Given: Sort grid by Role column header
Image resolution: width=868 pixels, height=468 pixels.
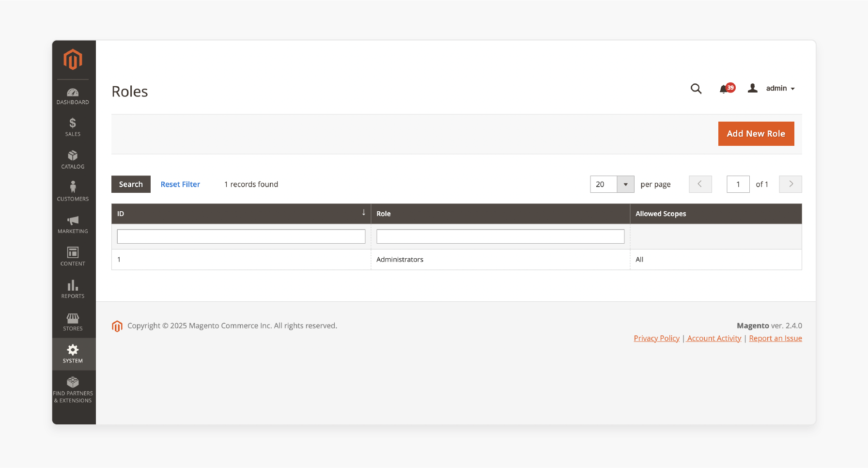Looking at the screenshot, I should point(500,214).
